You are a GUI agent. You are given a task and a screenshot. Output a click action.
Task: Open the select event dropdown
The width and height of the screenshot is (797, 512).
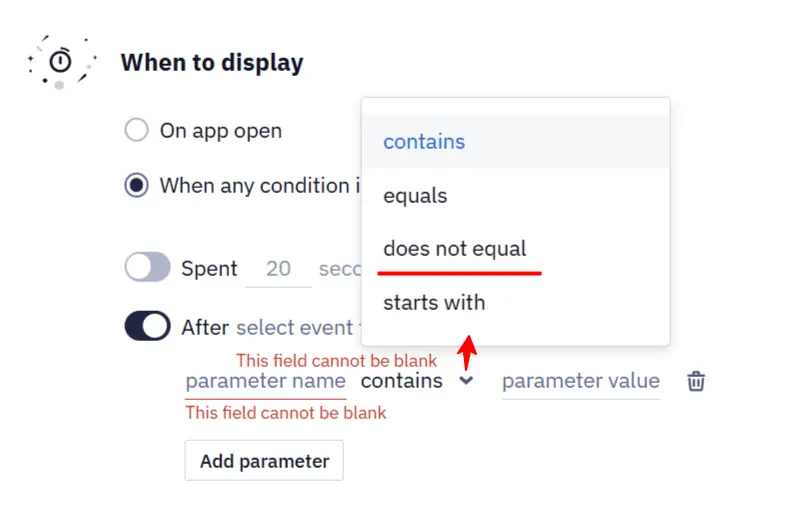pos(297,327)
